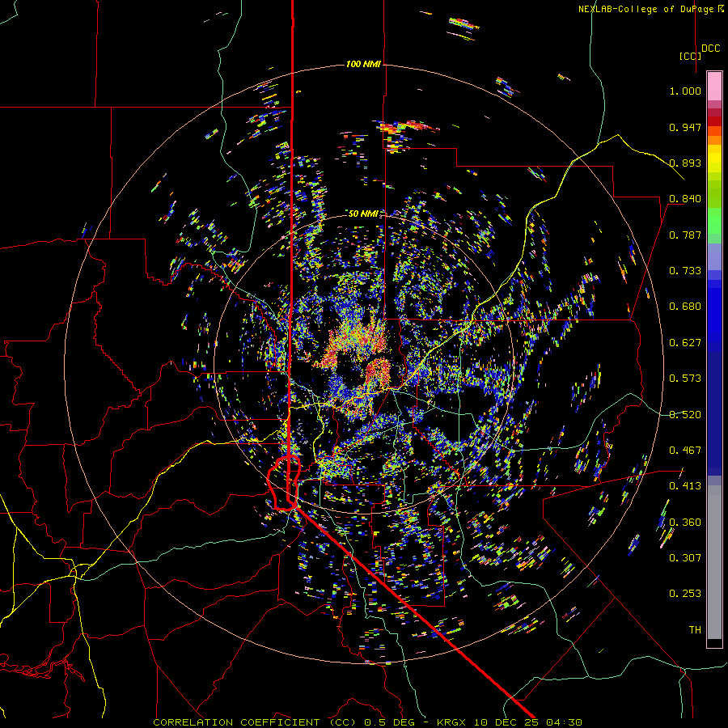Screen dimensions: 728x728
Task: Click the red outlined polygon on the map
Action: pyautogui.click(x=284, y=483)
